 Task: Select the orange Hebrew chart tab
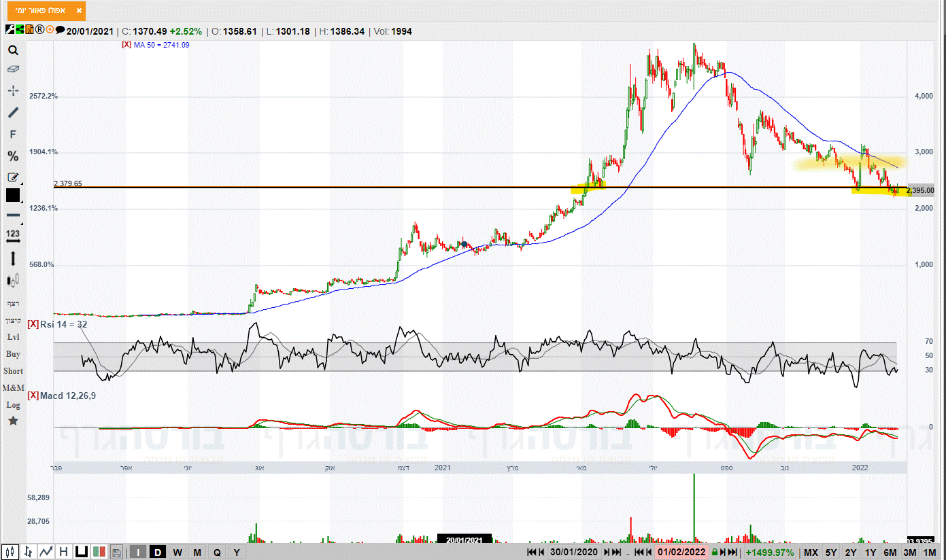[47, 11]
